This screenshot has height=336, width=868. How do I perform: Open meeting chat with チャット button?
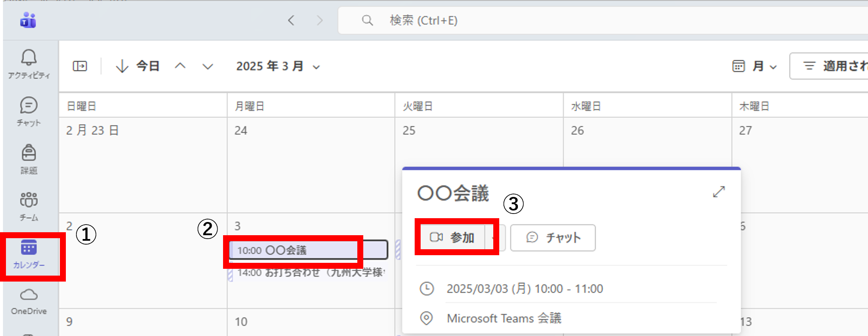tap(553, 238)
